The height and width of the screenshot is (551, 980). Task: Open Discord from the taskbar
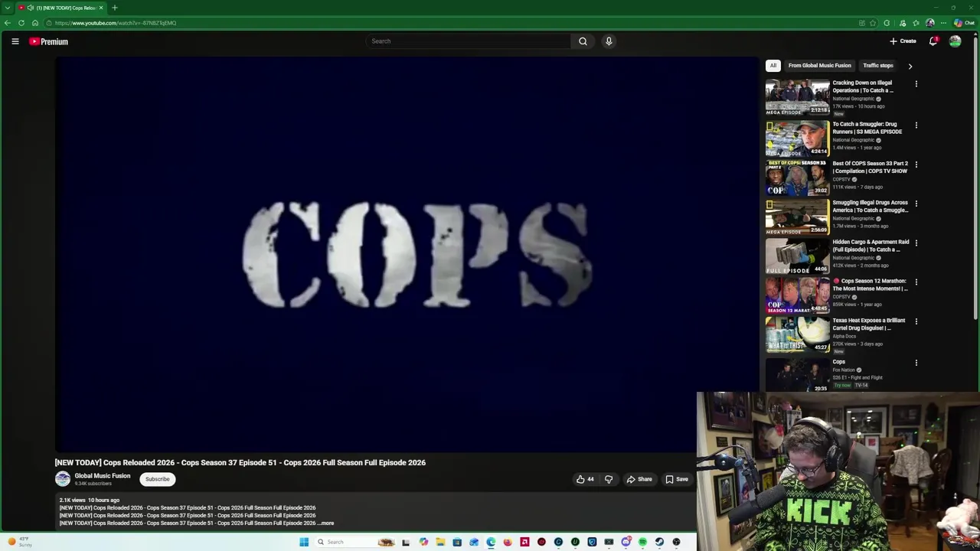(626, 542)
